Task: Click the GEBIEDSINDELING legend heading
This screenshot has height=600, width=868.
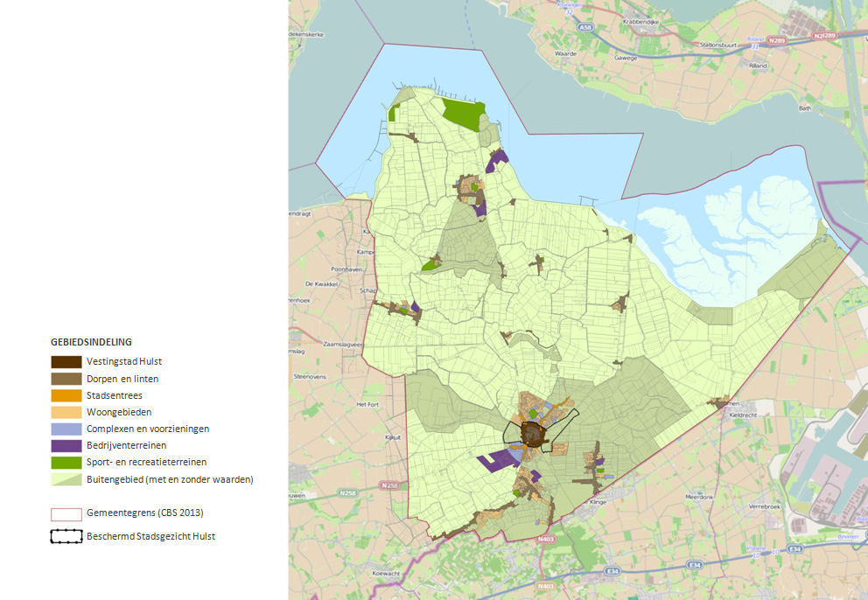Action: (x=91, y=342)
